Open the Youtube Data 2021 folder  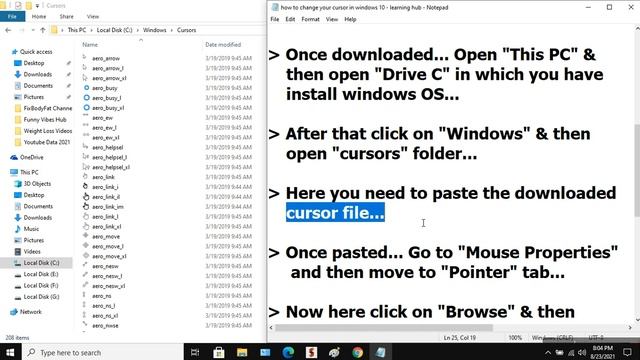pyautogui.click(x=42, y=142)
